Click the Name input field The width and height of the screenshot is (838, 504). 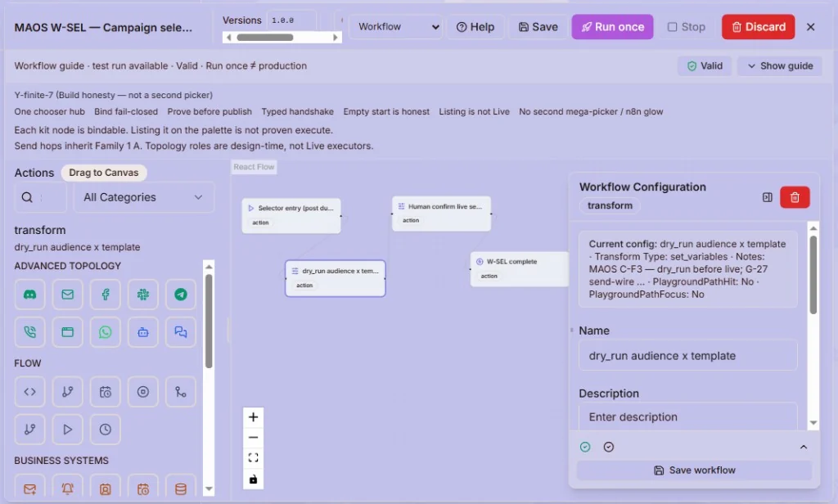687,356
